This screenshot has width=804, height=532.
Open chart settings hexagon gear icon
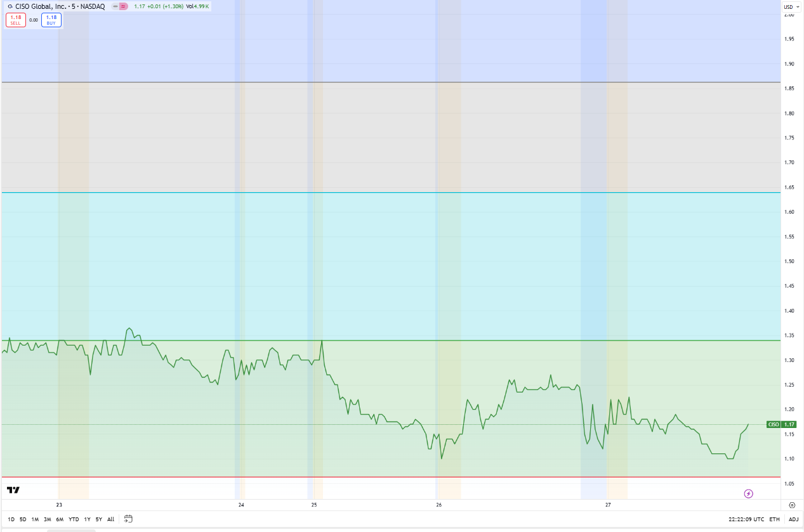(792, 505)
